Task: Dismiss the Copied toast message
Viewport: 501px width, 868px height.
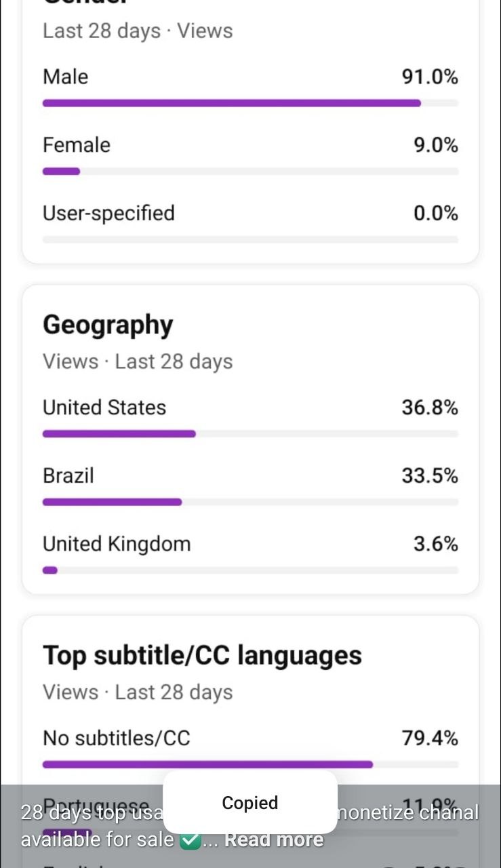Action: [x=250, y=802]
